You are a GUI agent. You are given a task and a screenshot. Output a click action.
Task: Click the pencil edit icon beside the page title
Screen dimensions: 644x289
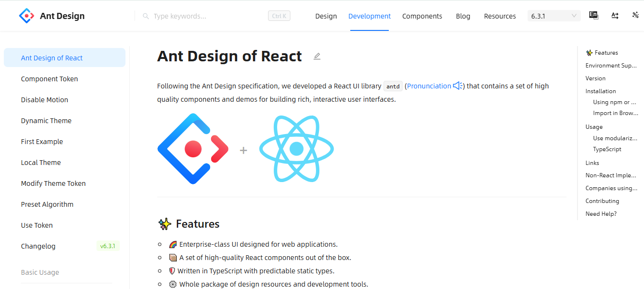coord(317,56)
